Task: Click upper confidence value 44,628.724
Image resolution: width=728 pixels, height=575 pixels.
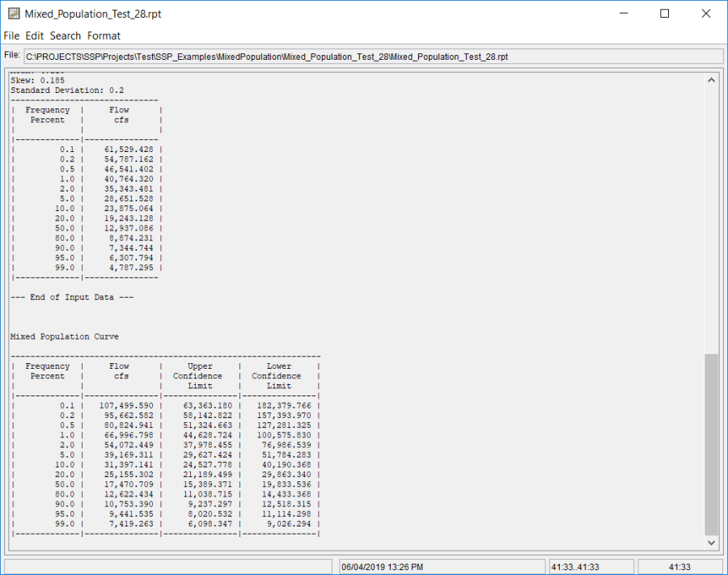Action: [208, 435]
